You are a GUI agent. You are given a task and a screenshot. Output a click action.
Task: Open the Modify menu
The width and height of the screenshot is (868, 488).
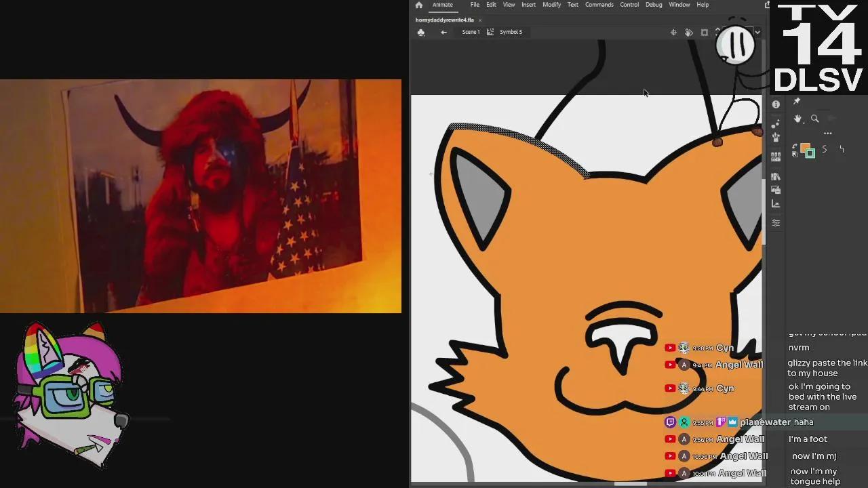tap(551, 5)
